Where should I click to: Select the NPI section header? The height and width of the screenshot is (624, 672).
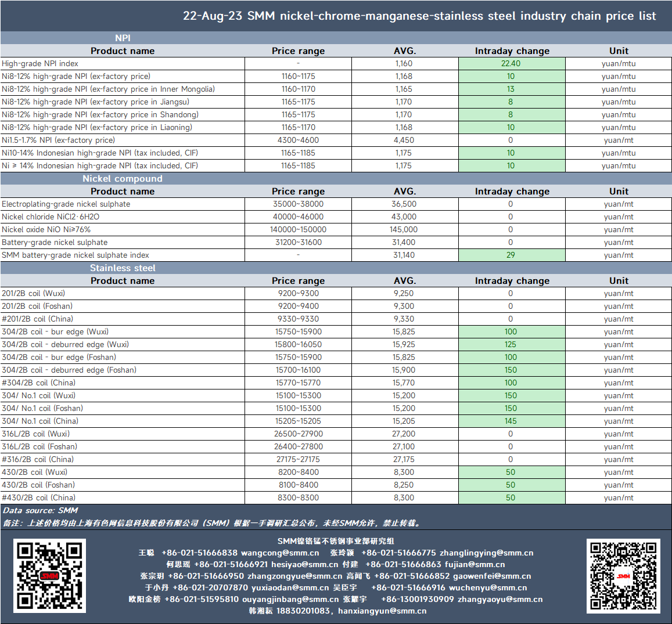tap(123, 38)
